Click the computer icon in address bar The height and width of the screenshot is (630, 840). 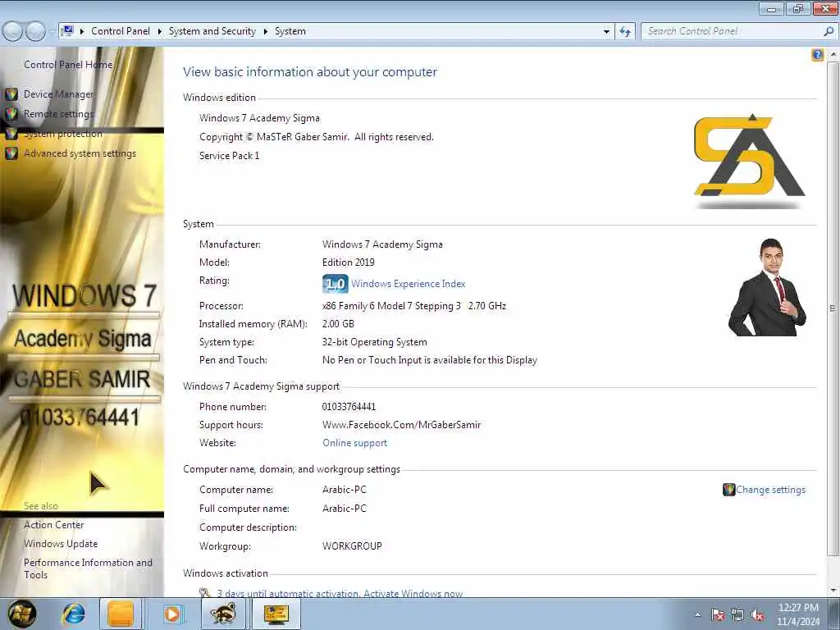point(67,31)
